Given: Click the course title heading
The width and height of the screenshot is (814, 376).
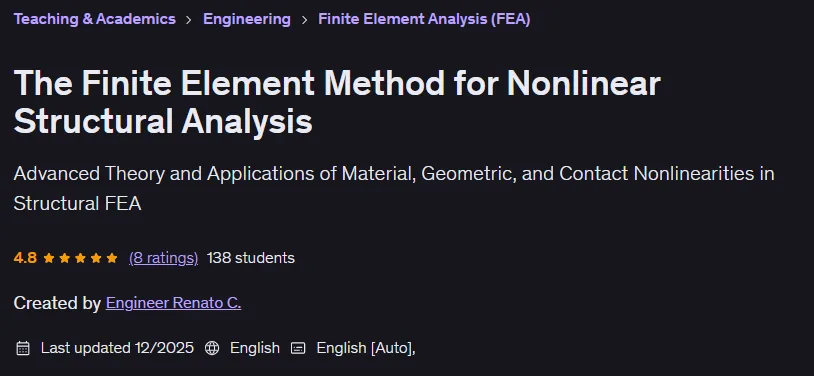Looking at the screenshot, I should [x=337, y=102].
